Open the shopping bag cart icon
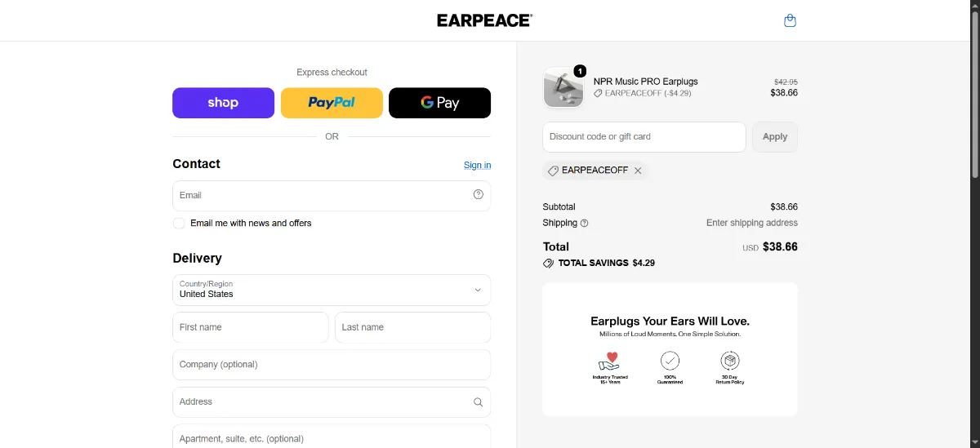This screenshot has width=980, height=448. 790,20
